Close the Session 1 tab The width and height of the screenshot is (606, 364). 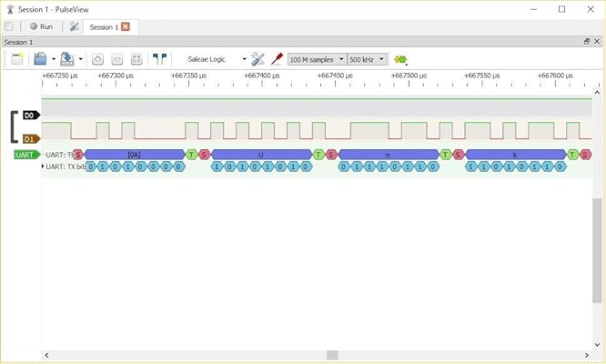pos(126,26)
